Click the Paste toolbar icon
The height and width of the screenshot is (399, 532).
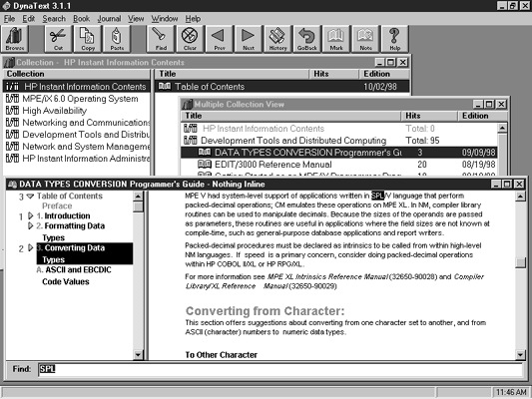tap(117, 39)
